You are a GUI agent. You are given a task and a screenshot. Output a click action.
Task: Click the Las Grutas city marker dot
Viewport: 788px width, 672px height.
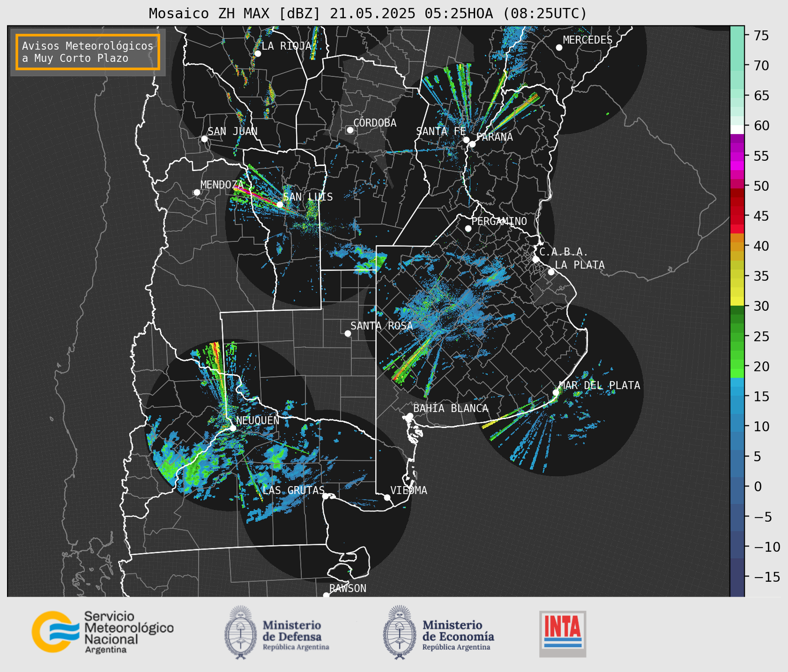[326, 496]
